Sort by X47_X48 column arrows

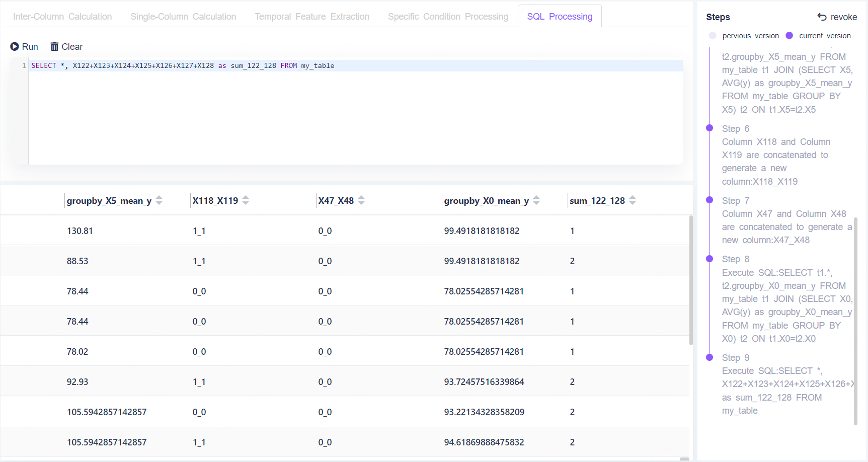(x=361, y=200)
